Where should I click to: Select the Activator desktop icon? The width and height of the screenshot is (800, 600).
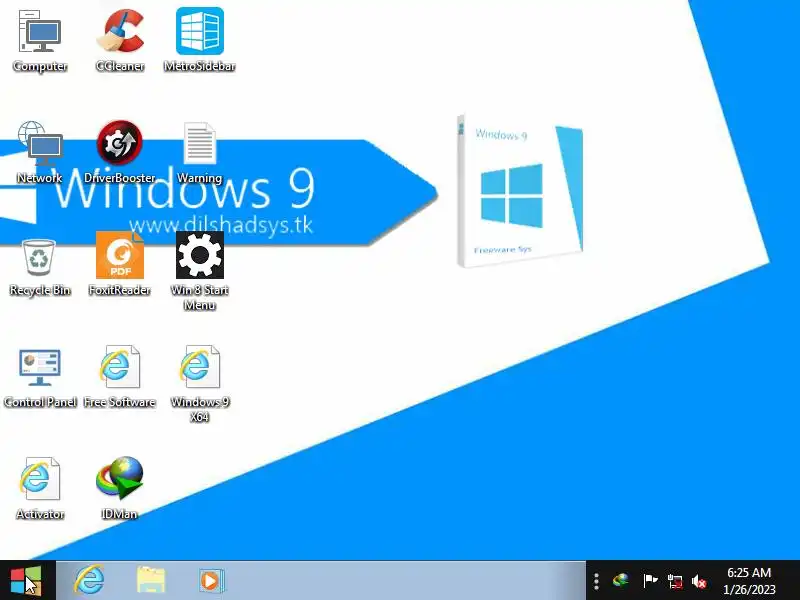[40, 489]
